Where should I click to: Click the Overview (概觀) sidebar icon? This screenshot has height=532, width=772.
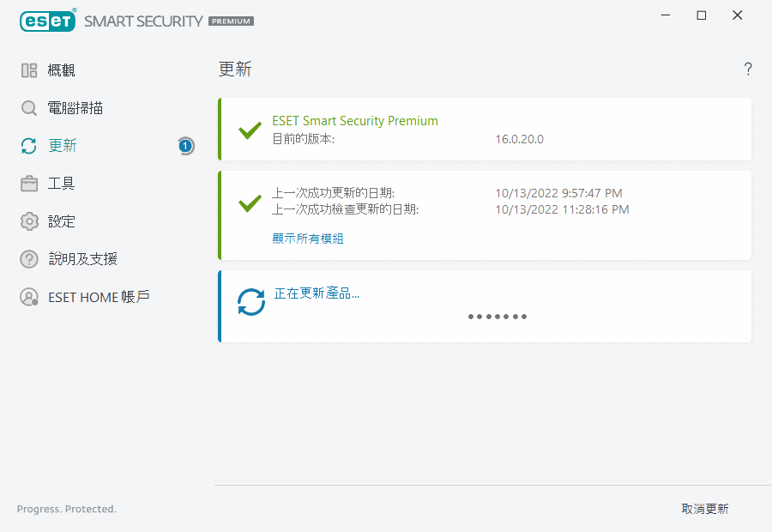pyautogui.click(x=29, y=70)
